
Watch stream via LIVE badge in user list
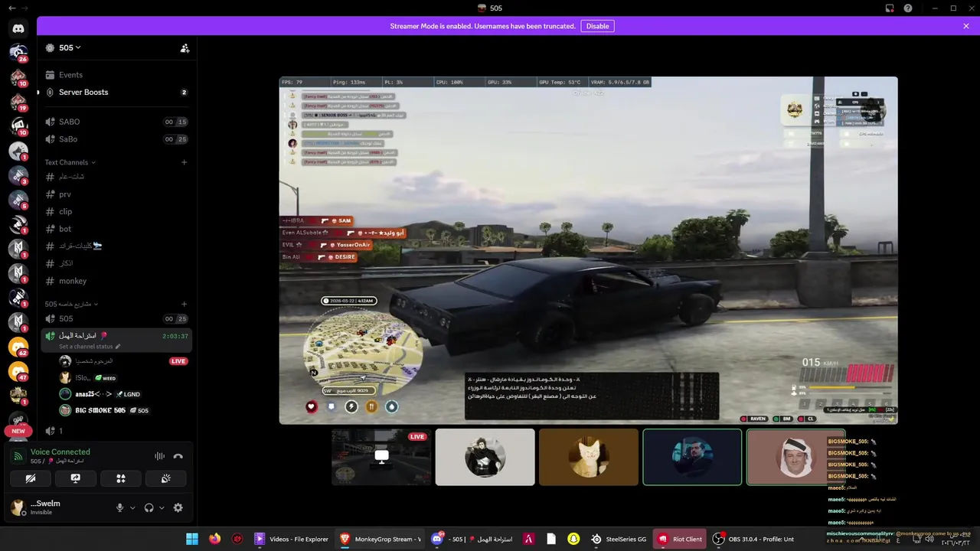[178, 361]
